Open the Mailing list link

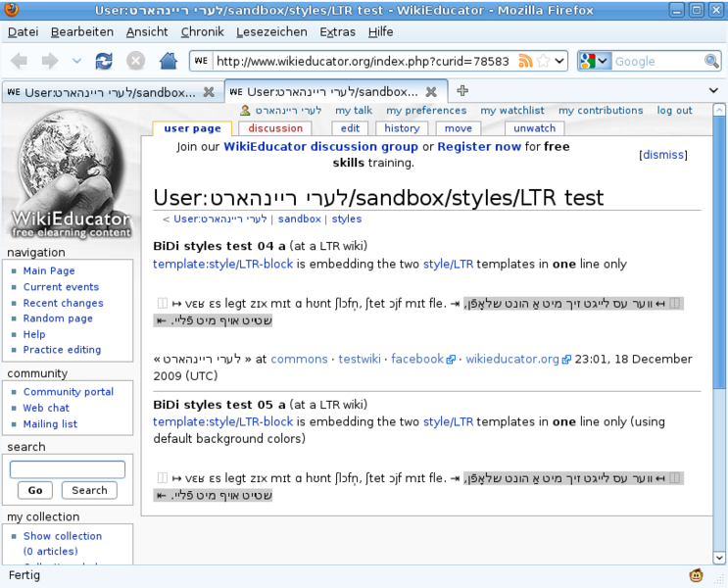[x=50, y=424]
